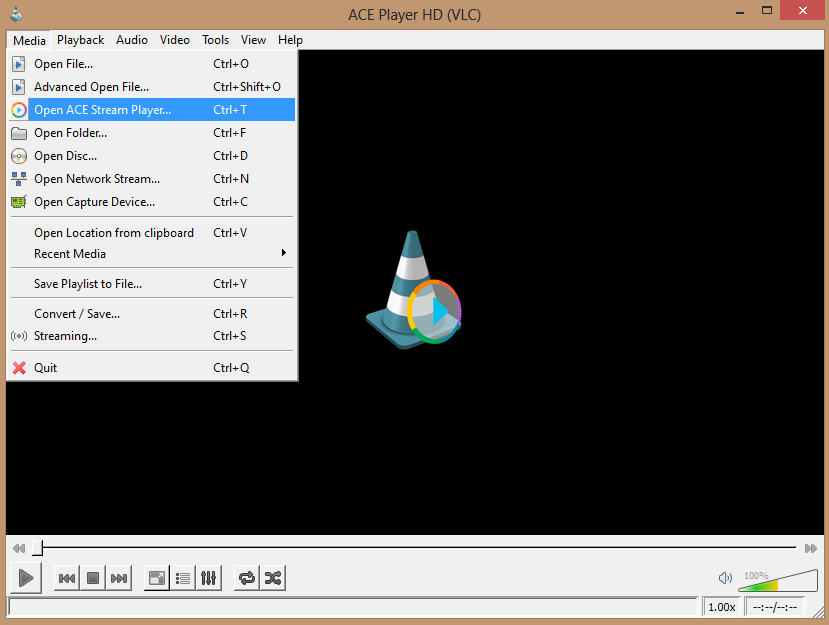Image resolution: width=829 pixels, height=625 pixels.
Task: Click the seek bar position handle
Action: (x=38, y=548)
